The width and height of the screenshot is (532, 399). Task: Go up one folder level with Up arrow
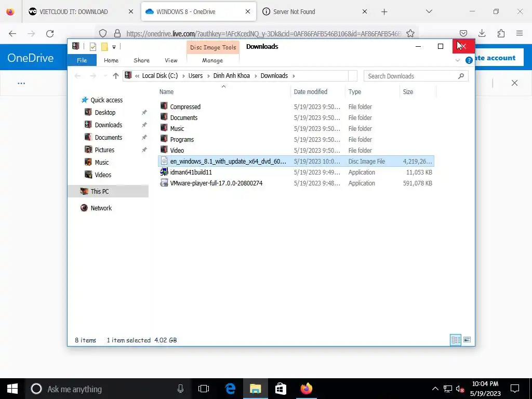coord(116,76)
